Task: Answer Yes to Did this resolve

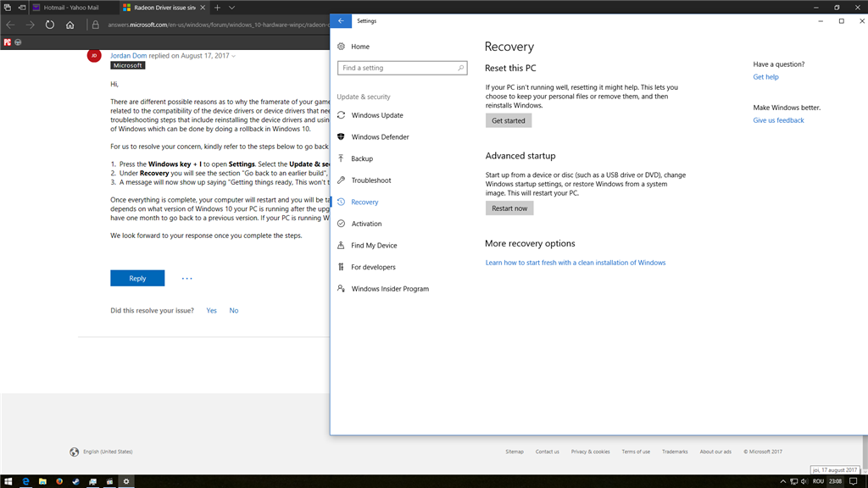Action: (211, 310)
